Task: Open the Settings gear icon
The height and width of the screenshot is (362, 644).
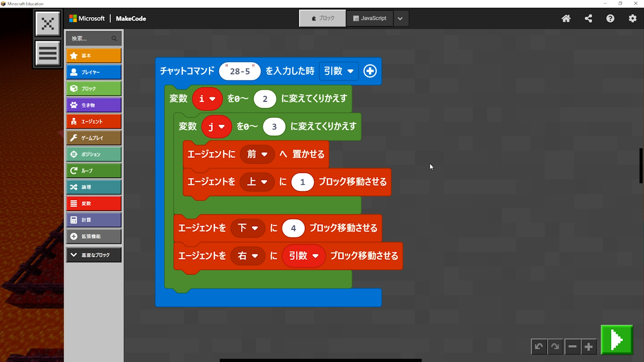Action: click(x=632, y=19)
